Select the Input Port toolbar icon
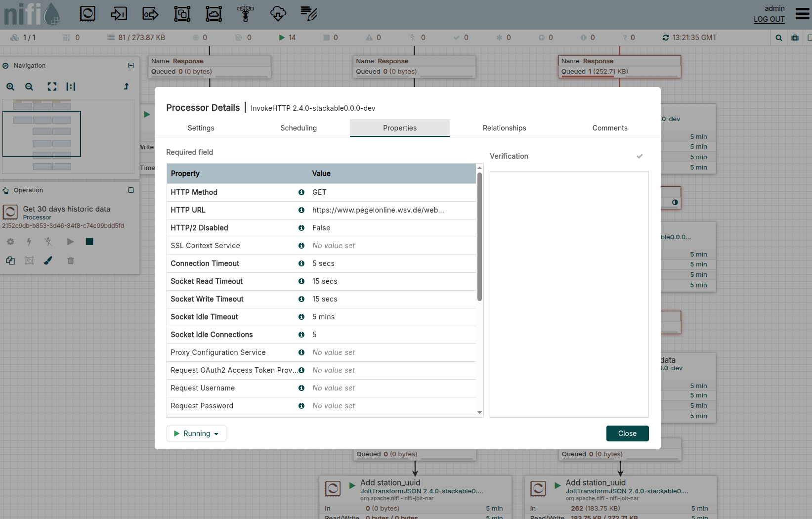Image resolution: width=812 pixels, height=519 pixels. pyautogui.click(x=119, y=13)
